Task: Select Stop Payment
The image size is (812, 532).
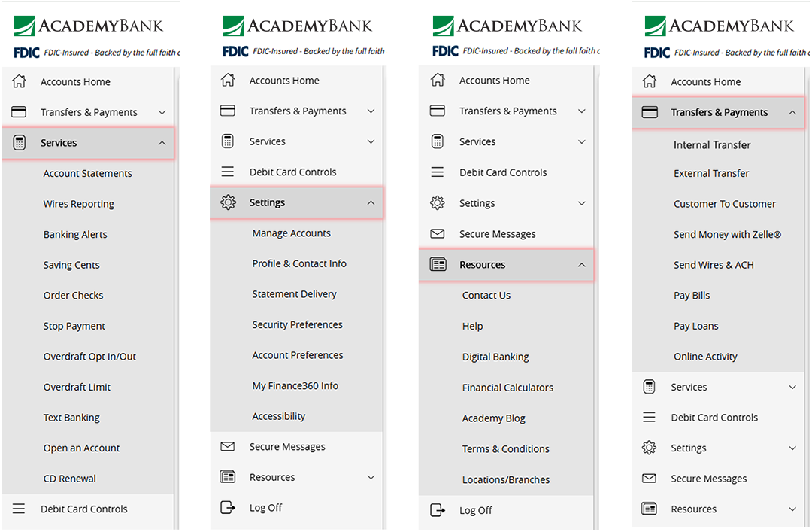Action: point(74,326)
